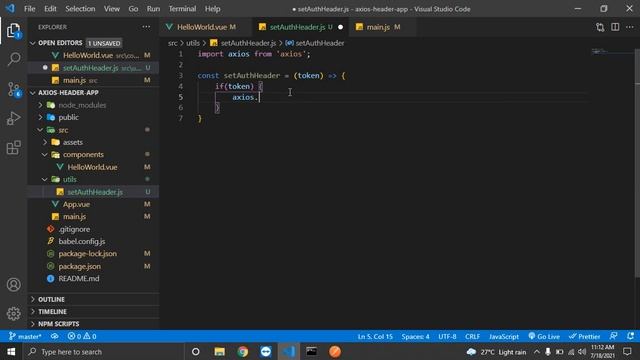Click the Visual Studio Code taskbar icon

[x=289, y=351]
